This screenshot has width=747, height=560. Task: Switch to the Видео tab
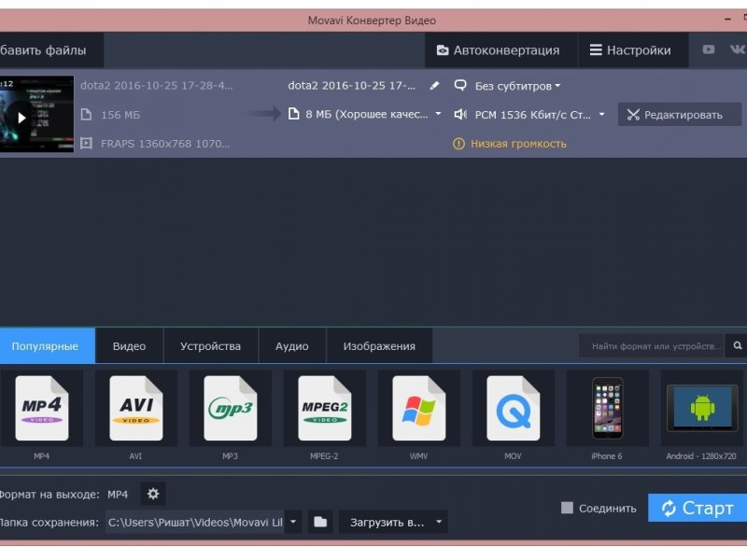[129, 345]
